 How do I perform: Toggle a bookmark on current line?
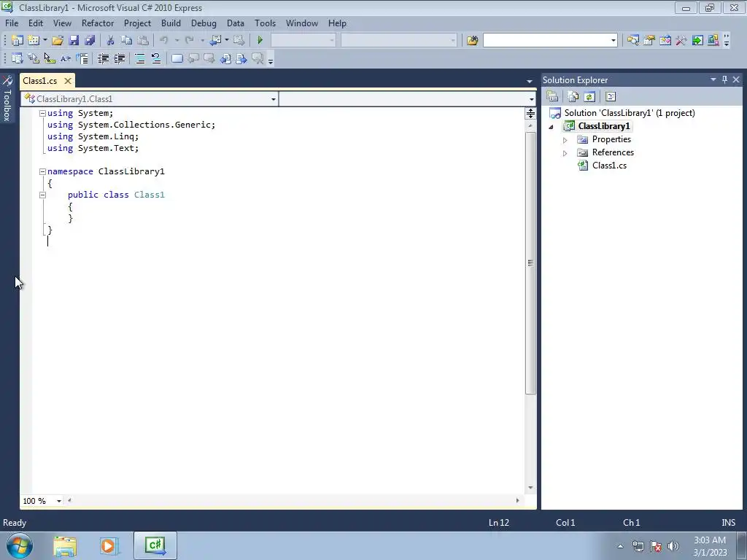click(177, 58)
